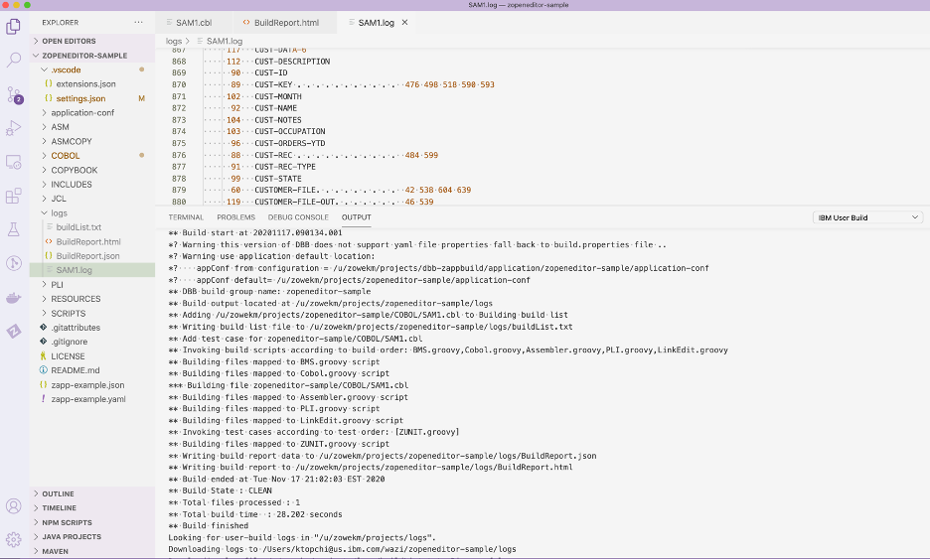The height and width of the screenshot is (560, 930).
Task: Expand the JAVA PROJECTS section
Action: [92, 537]
